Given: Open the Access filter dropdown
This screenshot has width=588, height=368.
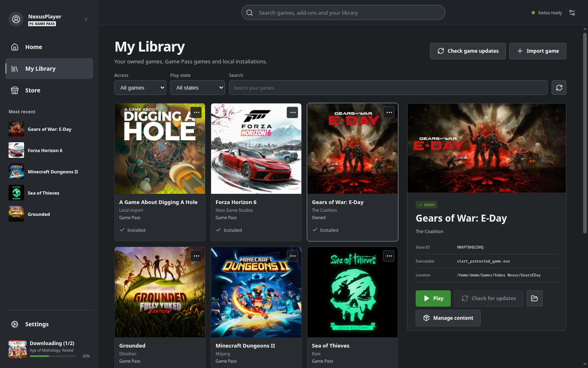Looking at the screenshot, I should coord(140,88).
